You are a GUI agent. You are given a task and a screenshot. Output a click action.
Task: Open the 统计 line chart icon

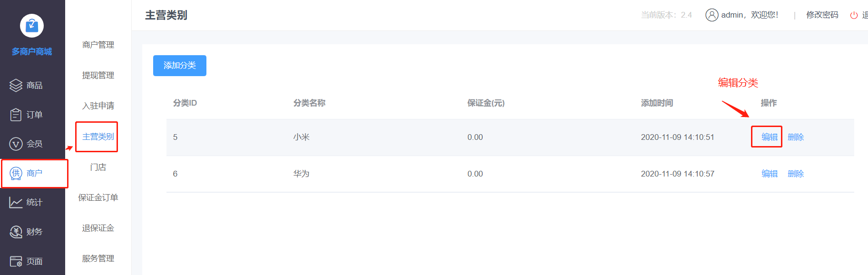[x=16, y=203]
